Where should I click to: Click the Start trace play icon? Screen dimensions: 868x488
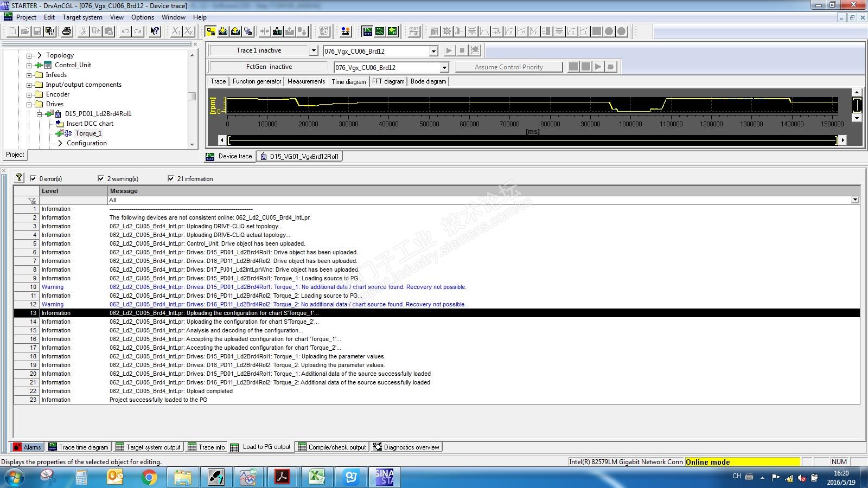tap(449, 50)
